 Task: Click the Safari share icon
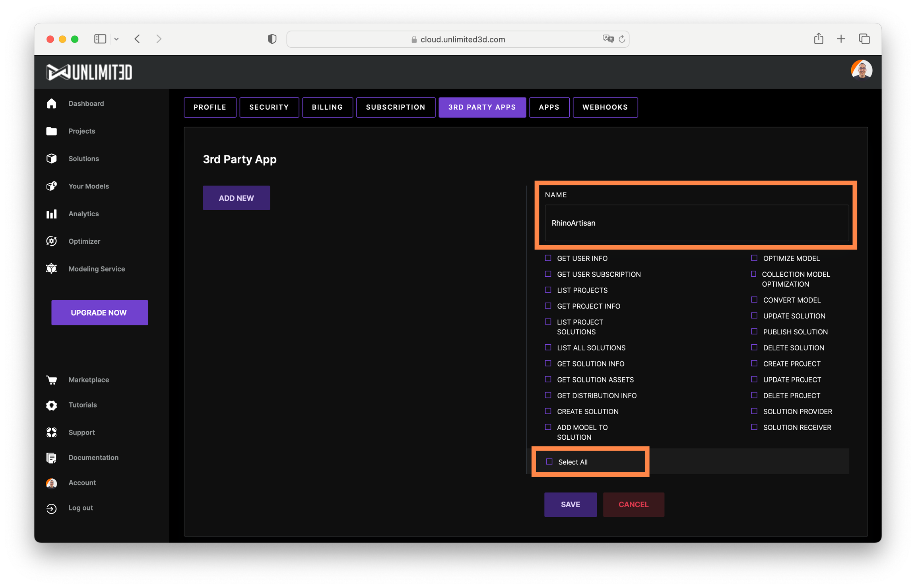(818, 39)
